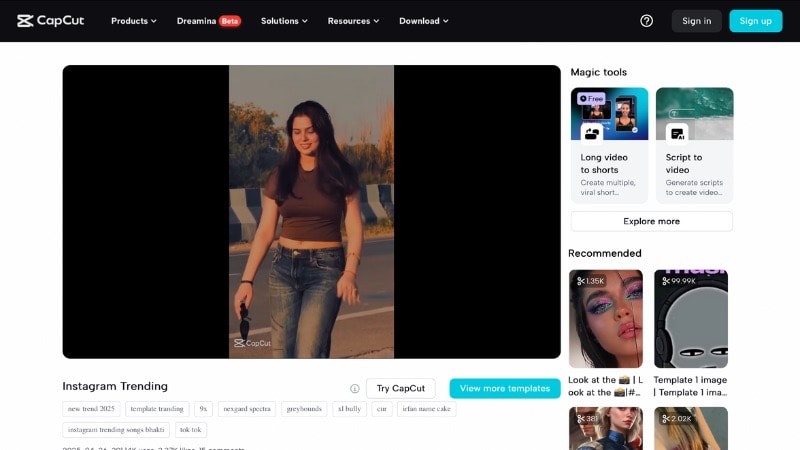Select the 'greyhounds' tag
This screenshot has height=450, width=800.
tap(304, 409)
